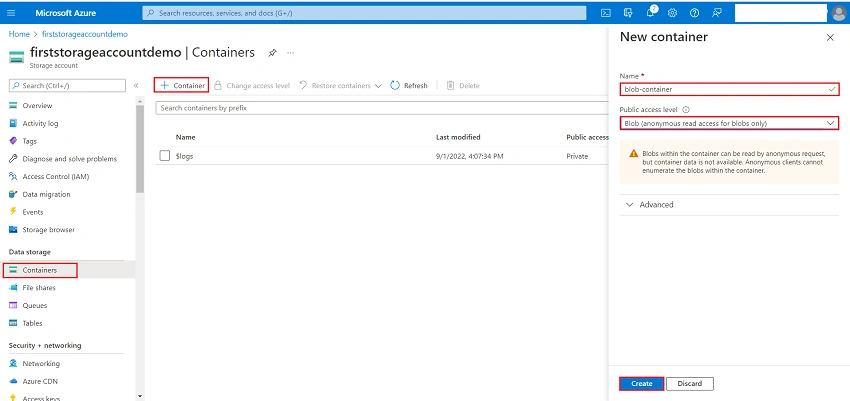Image resolution: width=850 pixels, height=401 pixels.
Task: Click the Search containers by prefix field
Action: [382, 108]
